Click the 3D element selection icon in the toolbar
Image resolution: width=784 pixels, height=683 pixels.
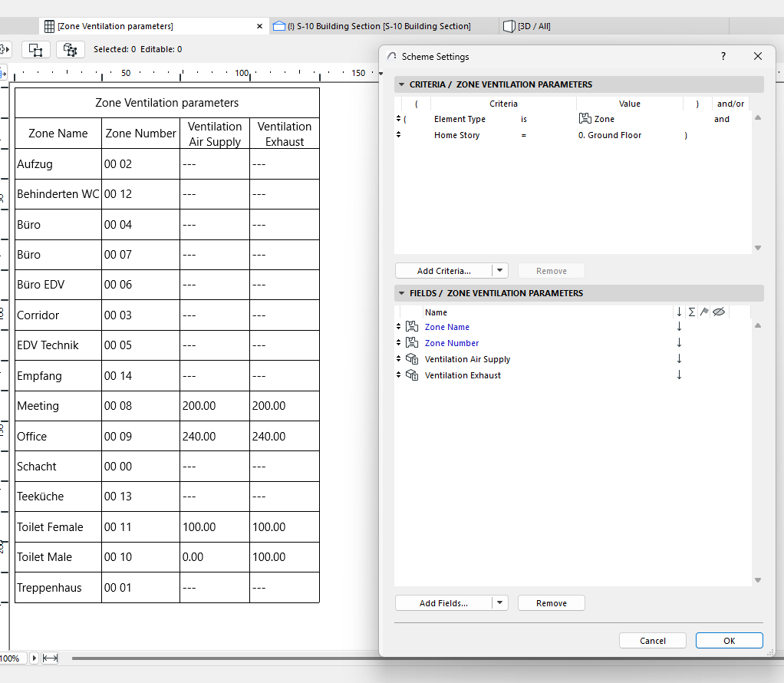tap(70, 49)
